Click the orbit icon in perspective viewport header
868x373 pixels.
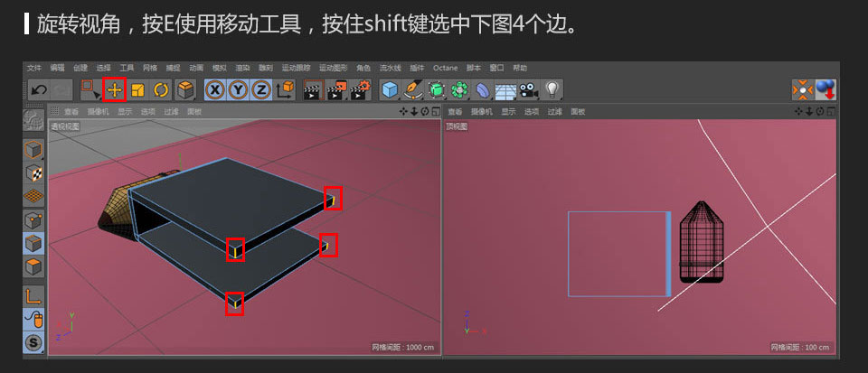425,112
